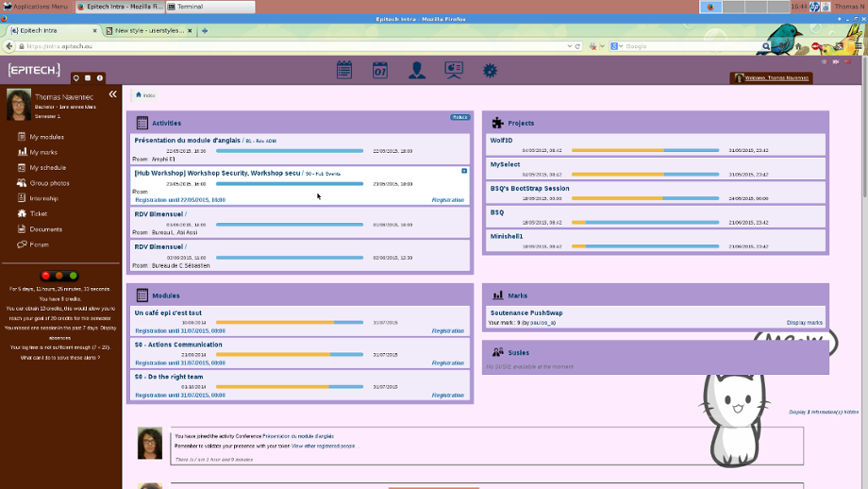Screen dimensions: 868x489
Task: Click the Display marks link
Action: coord(804,323)
